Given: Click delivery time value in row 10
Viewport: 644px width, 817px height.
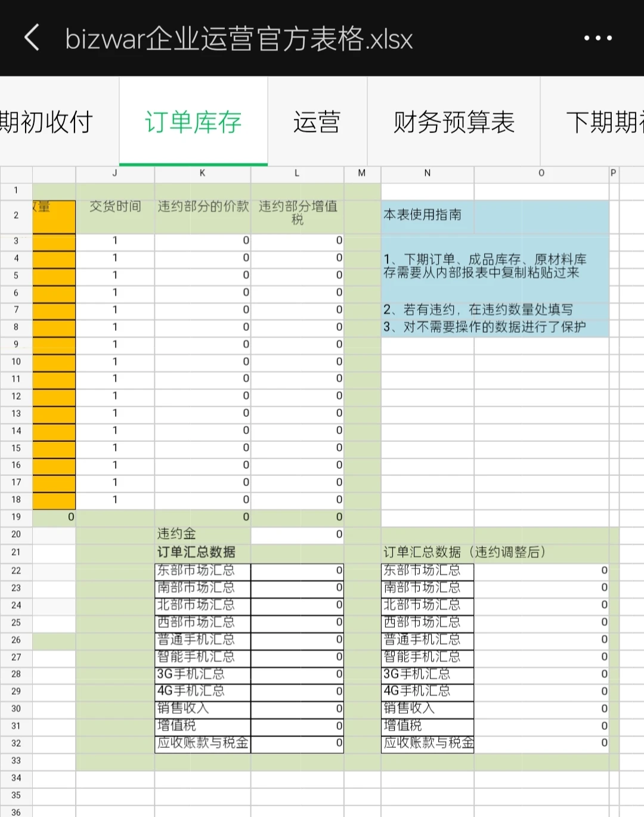Looking at the screenshot, I should 115,362.
